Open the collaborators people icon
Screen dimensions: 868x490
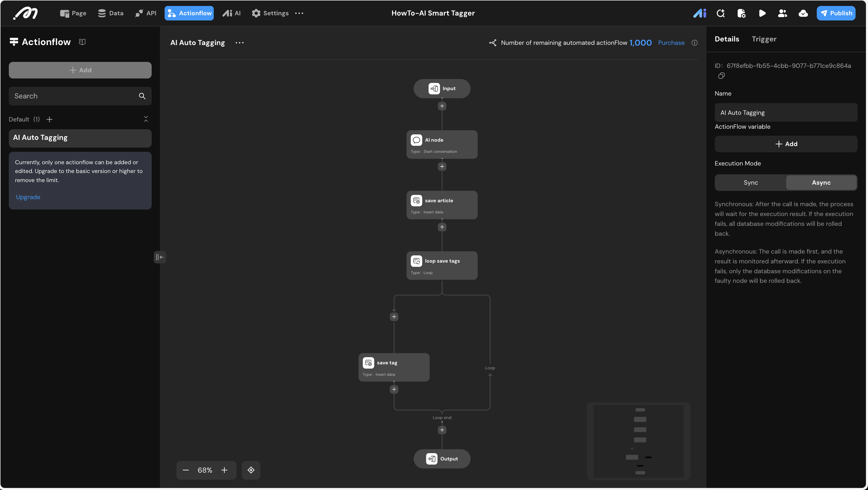click(x=782, y=13)
